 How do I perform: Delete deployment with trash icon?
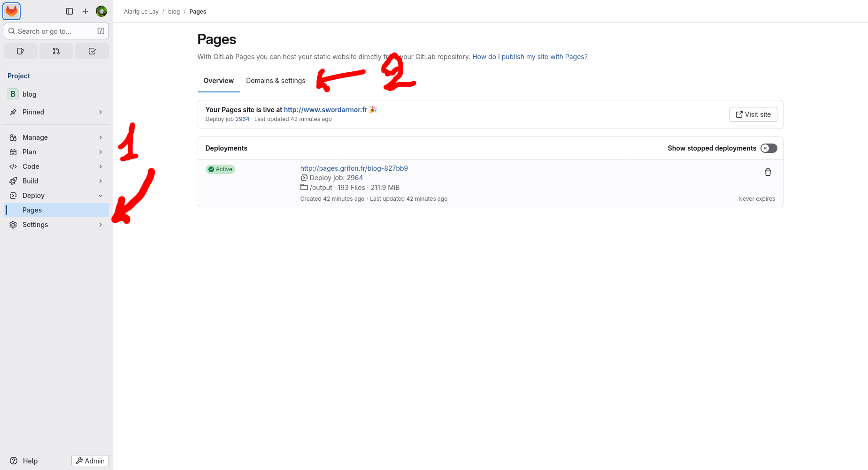[x=768, y=172]
